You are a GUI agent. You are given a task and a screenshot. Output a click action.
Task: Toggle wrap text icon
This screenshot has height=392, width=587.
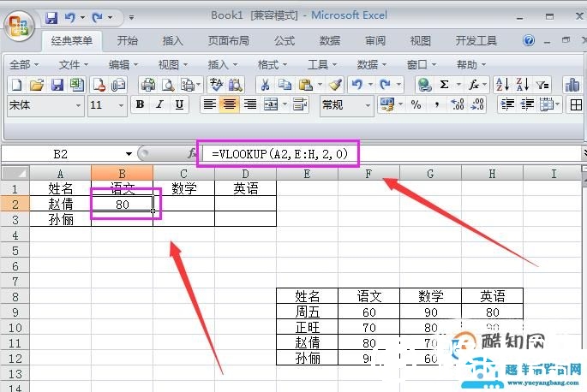point(300,104)
